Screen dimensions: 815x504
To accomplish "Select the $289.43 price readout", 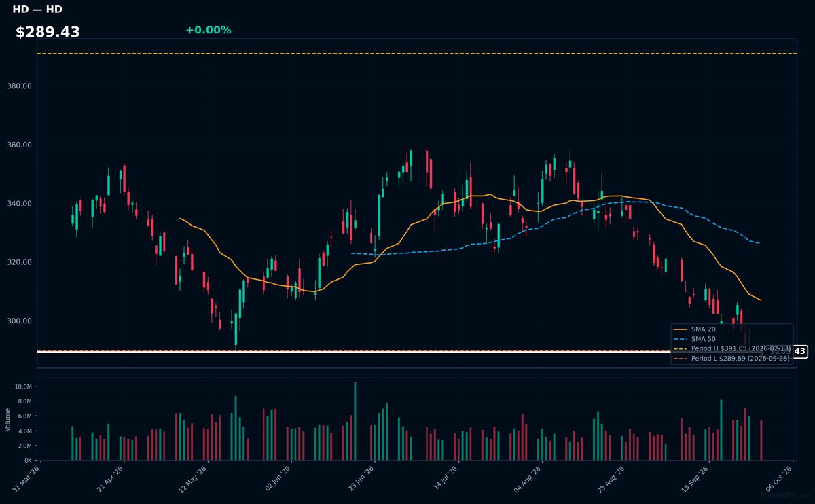I will tap(48, 32).
